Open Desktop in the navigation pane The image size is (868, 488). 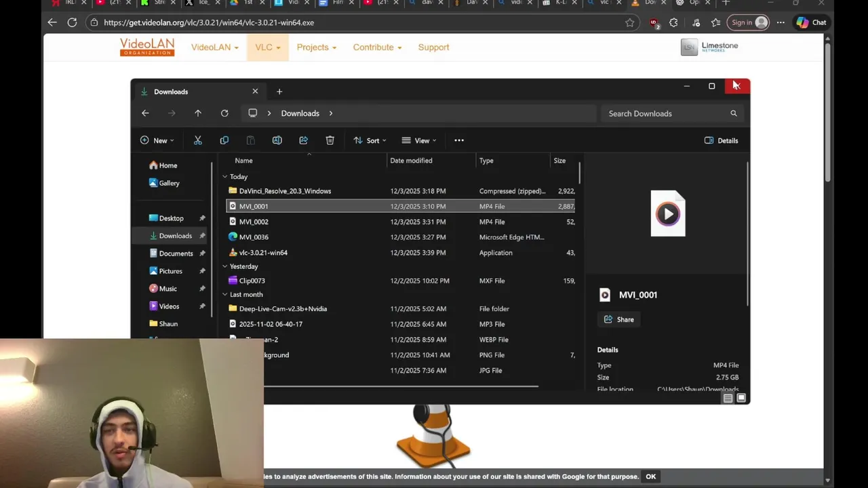[x=171, y=218]
